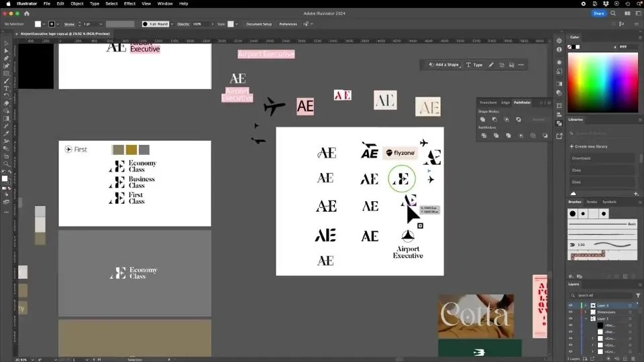Screen dimensions: 644x362
Task: Open Color panel menu
Action: click(x=640, y=38)
